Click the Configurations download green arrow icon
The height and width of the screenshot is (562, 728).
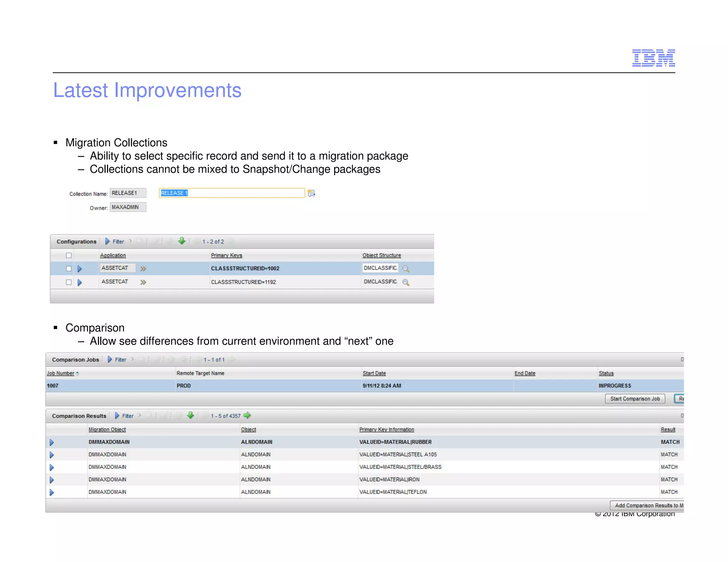182,241
